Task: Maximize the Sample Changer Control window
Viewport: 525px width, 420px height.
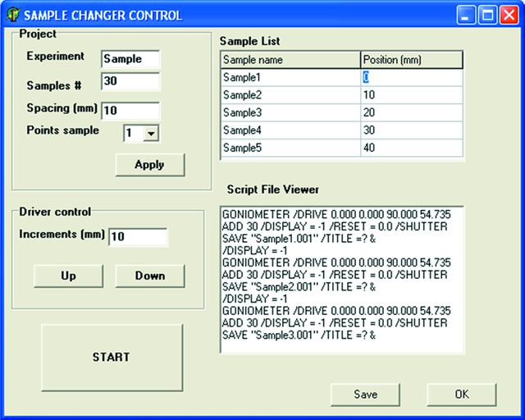Action: [x=487, y=15]
